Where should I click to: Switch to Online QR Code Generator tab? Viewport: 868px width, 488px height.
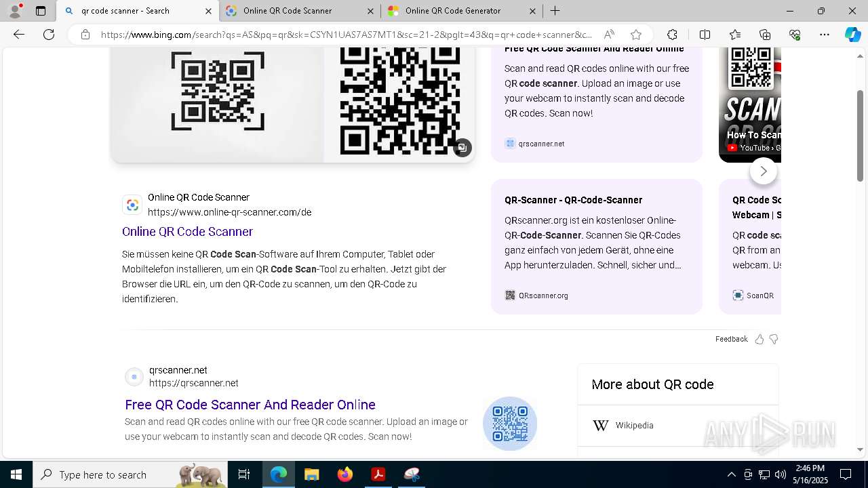(461, 11)
